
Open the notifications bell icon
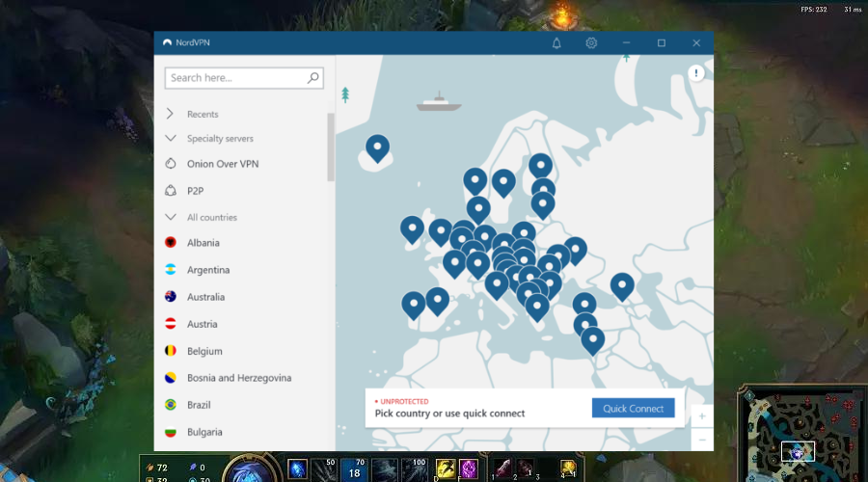click(x=556, y=43)
